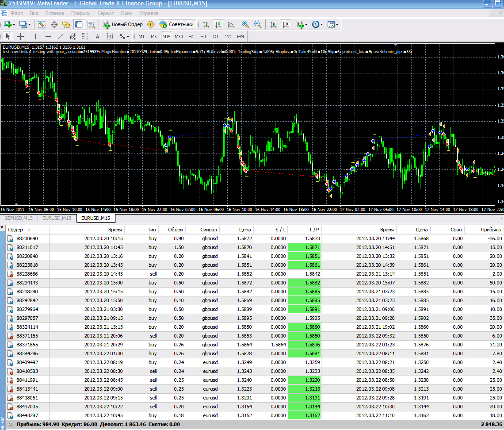This screenshot has height=430, width=504.
Task: Switch timeframe to M30
Action: [x=179, y=37]
